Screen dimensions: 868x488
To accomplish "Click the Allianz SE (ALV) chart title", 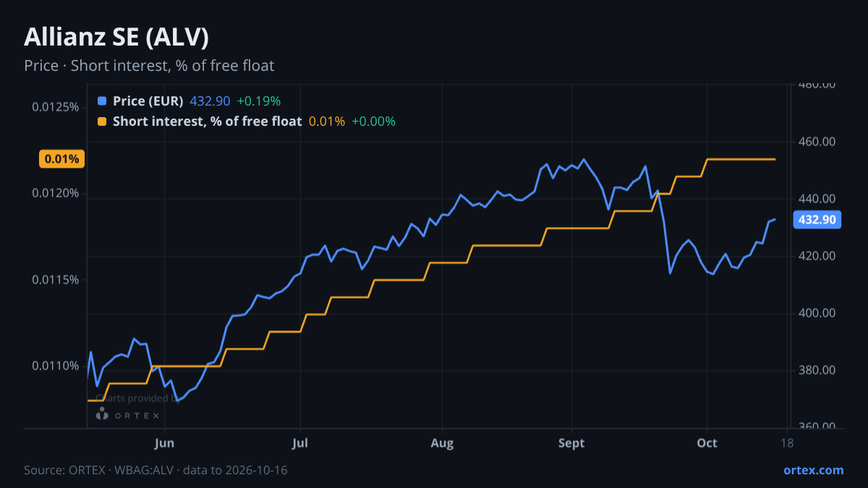I will pos(116,37).
